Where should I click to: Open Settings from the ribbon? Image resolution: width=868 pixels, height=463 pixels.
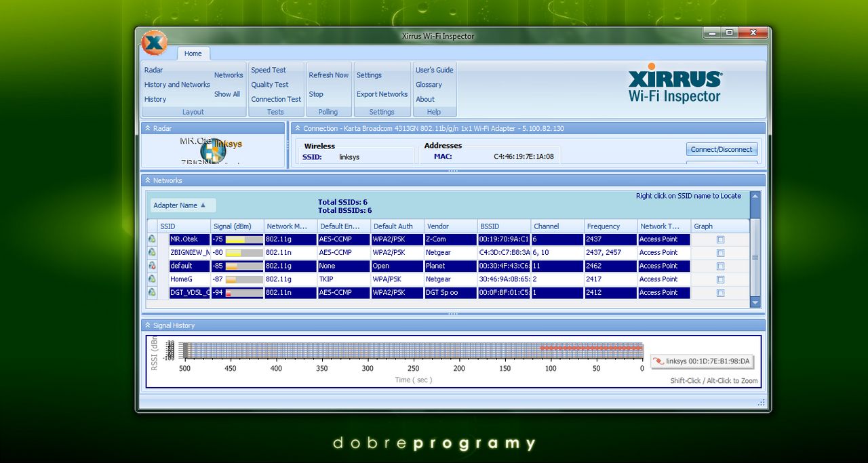(369, 75)
